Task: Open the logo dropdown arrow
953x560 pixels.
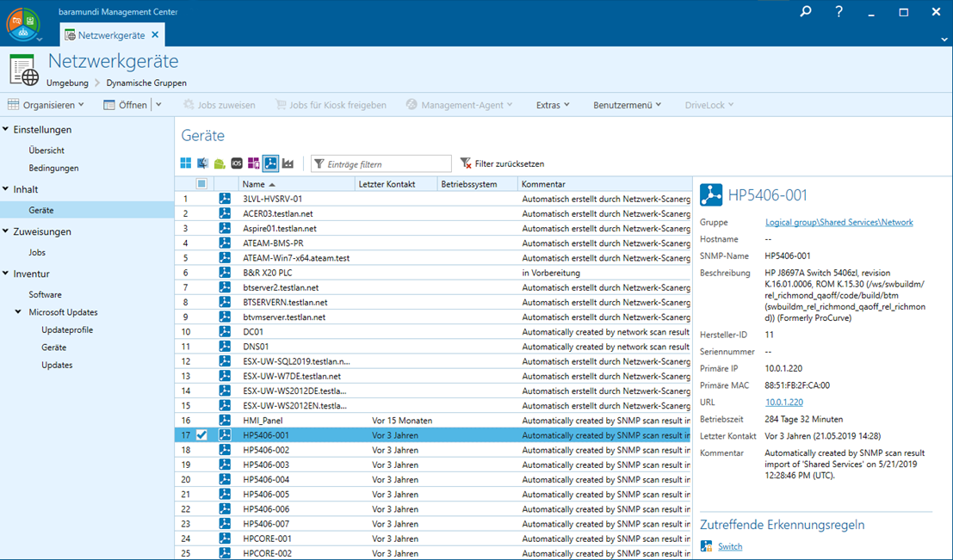Action: [40, 40]
